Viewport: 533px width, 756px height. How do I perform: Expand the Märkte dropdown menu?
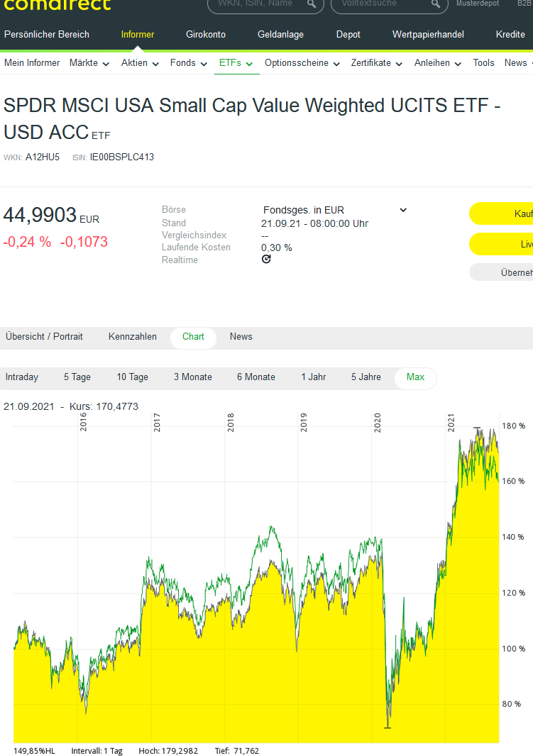89,63
